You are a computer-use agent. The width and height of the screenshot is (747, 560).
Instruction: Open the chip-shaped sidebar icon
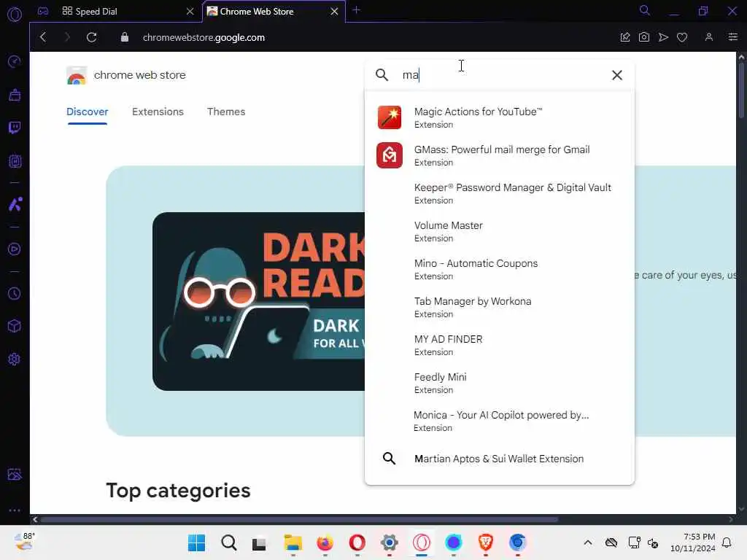pos(15,161)
